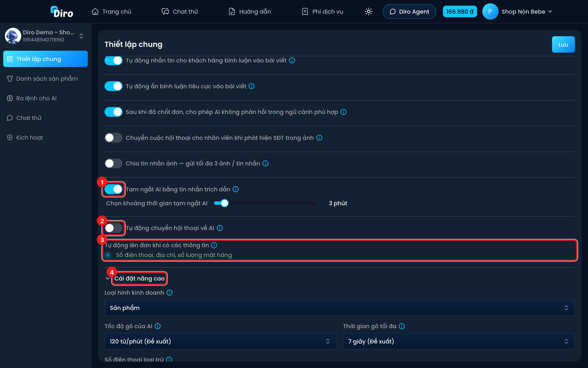The width and height of the screenshot is (588, 368).
Task: Click the AI pause duration slider handle
Action: click(x=224, y=203)
